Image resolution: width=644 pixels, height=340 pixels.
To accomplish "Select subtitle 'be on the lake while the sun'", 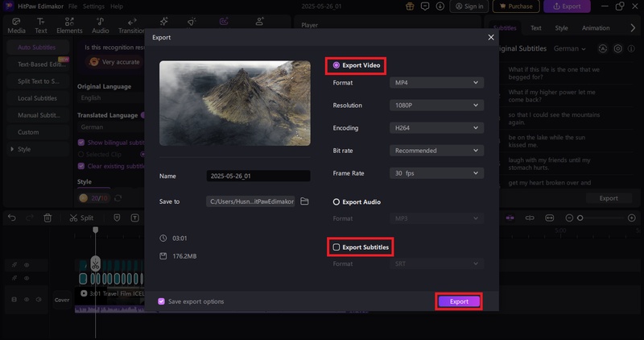I will (547, 141).
